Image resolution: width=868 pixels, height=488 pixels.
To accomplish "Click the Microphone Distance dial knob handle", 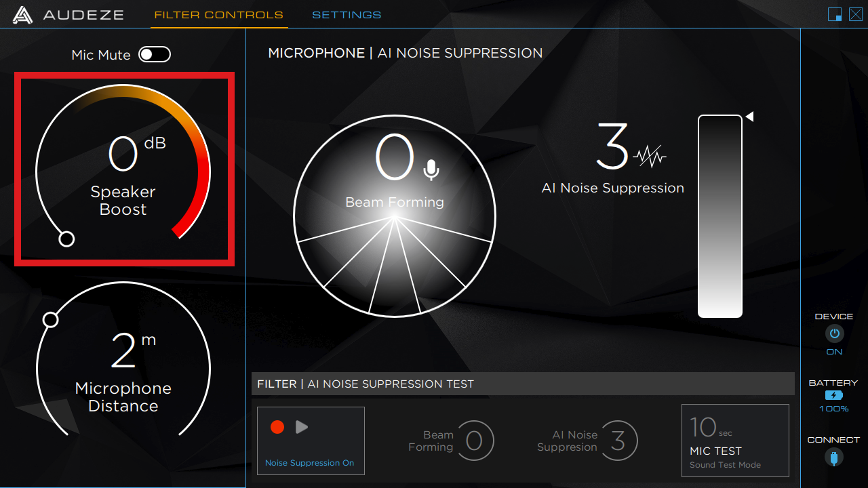I will tap(50, 319).
